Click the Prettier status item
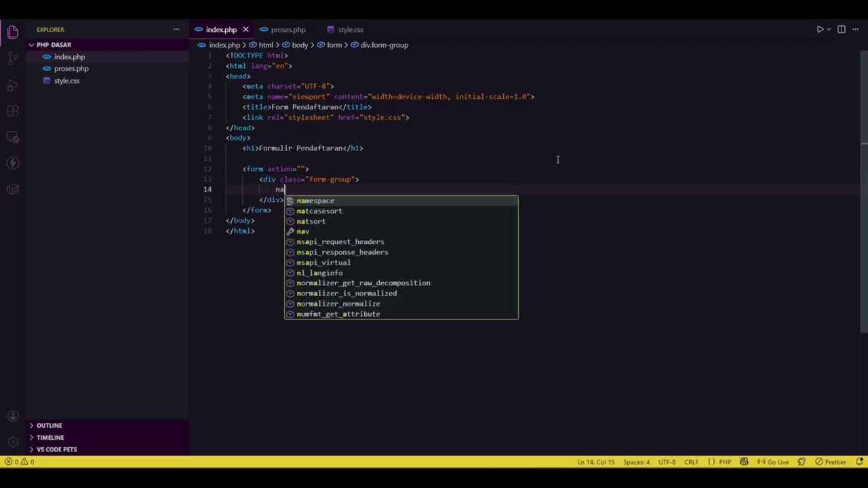This screenshot has width=868, height=488. 831,462
